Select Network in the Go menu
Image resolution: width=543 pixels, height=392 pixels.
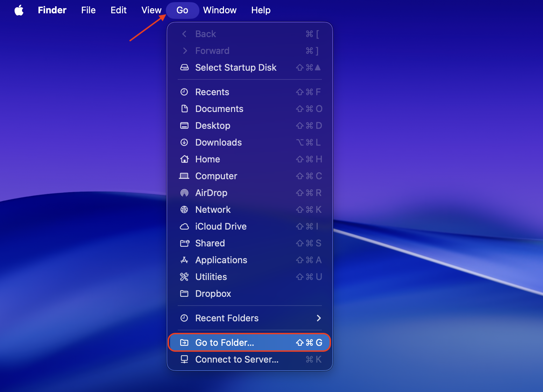(250, 210)
